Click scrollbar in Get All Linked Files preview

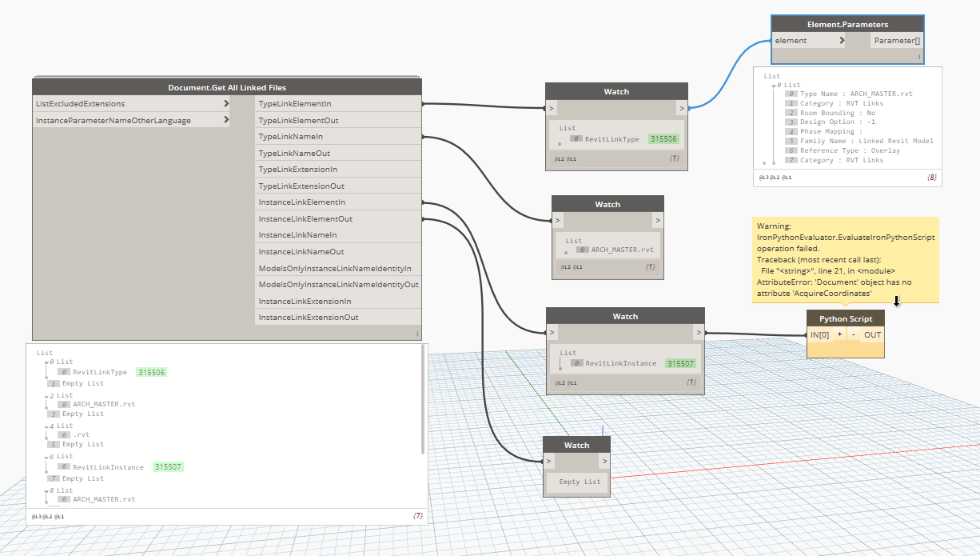point(423,402)
